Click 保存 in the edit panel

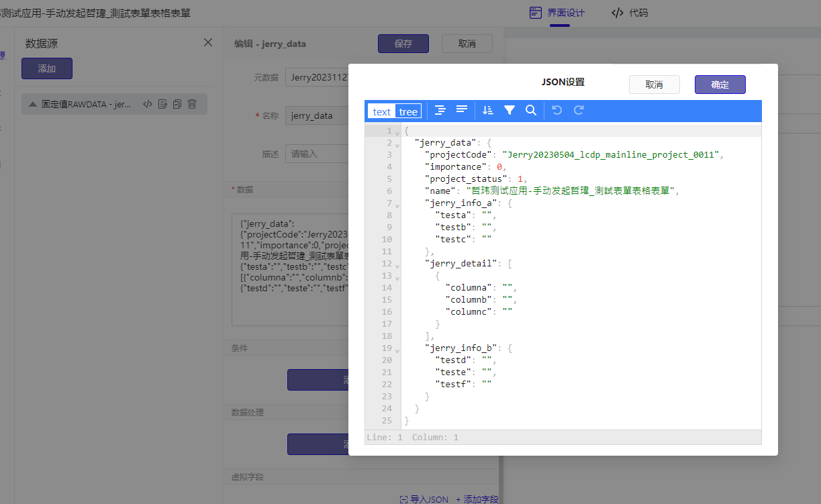(x=403, y=44)
